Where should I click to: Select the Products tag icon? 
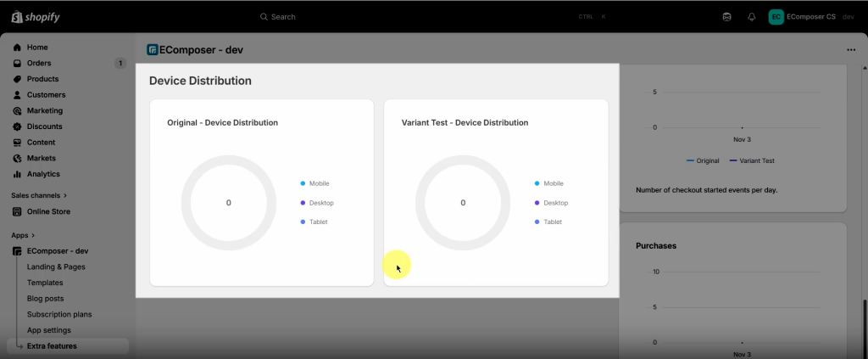17,79
